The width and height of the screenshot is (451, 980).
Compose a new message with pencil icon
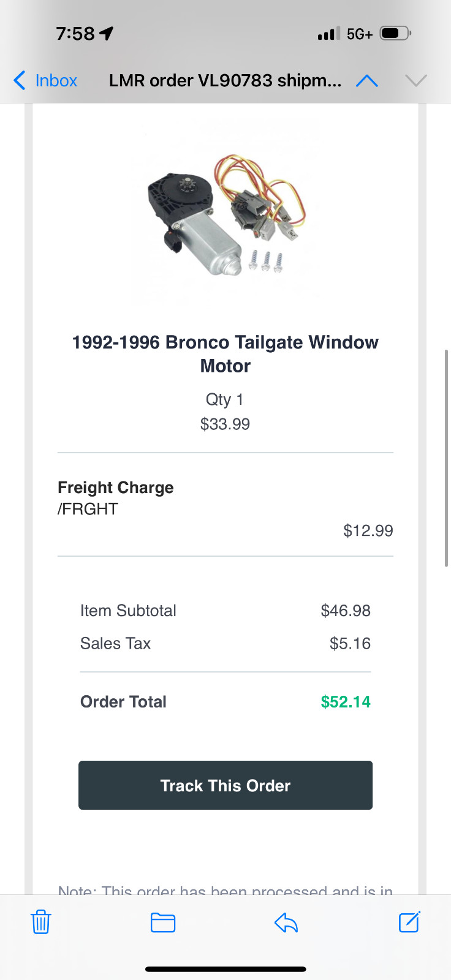coord(409,922)
